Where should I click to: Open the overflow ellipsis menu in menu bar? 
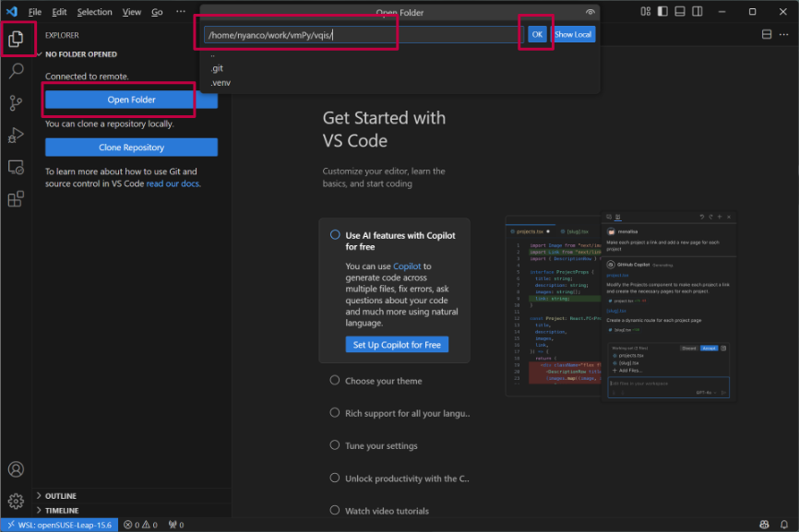pyautogui.click(x=181, y=12)
